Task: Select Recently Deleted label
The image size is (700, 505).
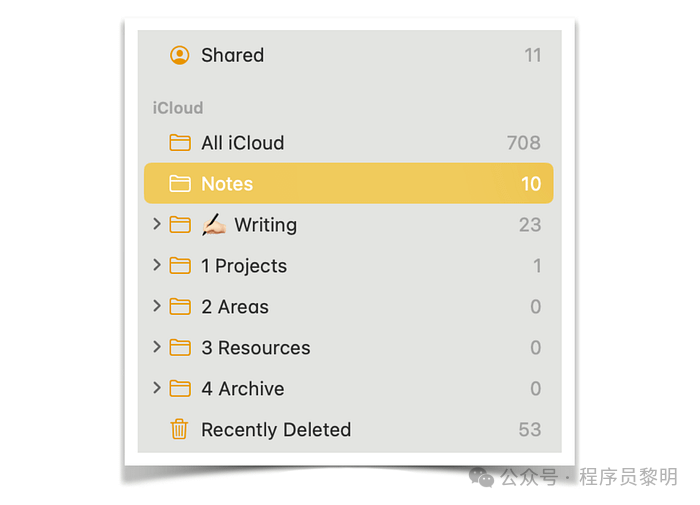Action: pyautogui.click(x=276, y=430)
